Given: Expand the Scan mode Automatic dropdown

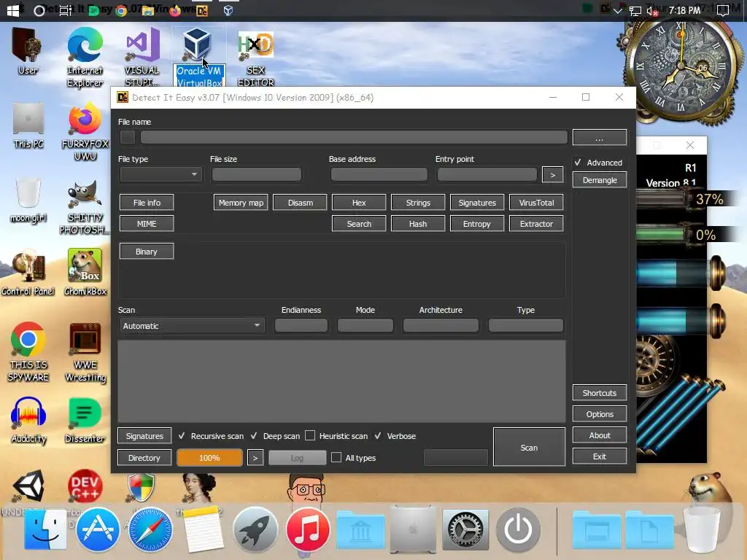Looking at the screenshot, I should click(192, 326).
